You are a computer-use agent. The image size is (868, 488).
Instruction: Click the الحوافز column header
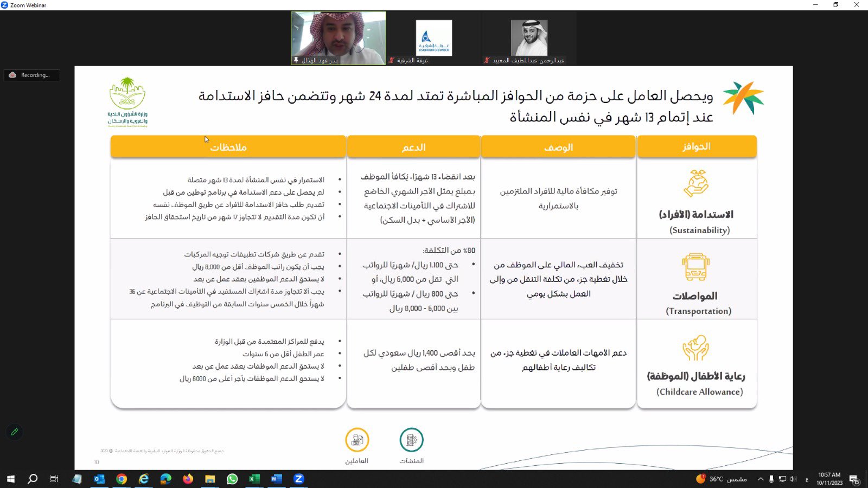pyautogui.click(x=697, y=146)
